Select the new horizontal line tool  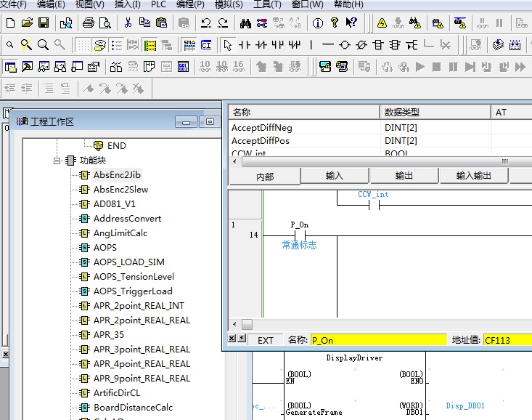point(328,45)
